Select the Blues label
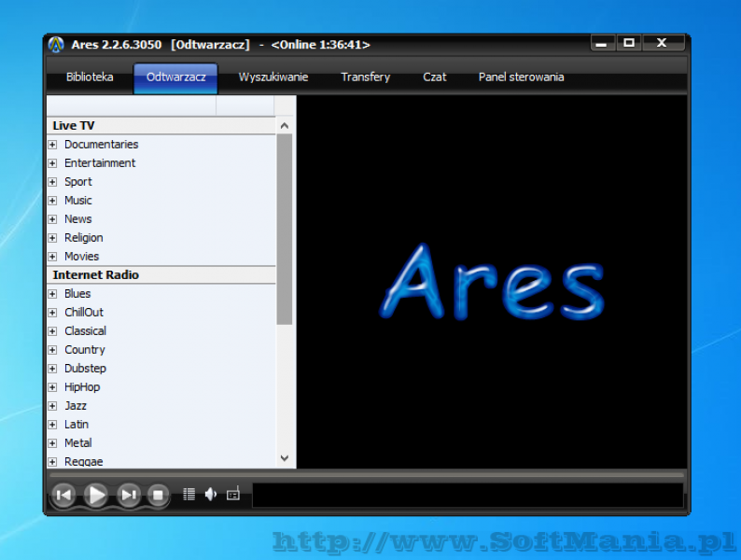Image resolution: width=741 pixels, height=560 pixels. coord(77,294)
